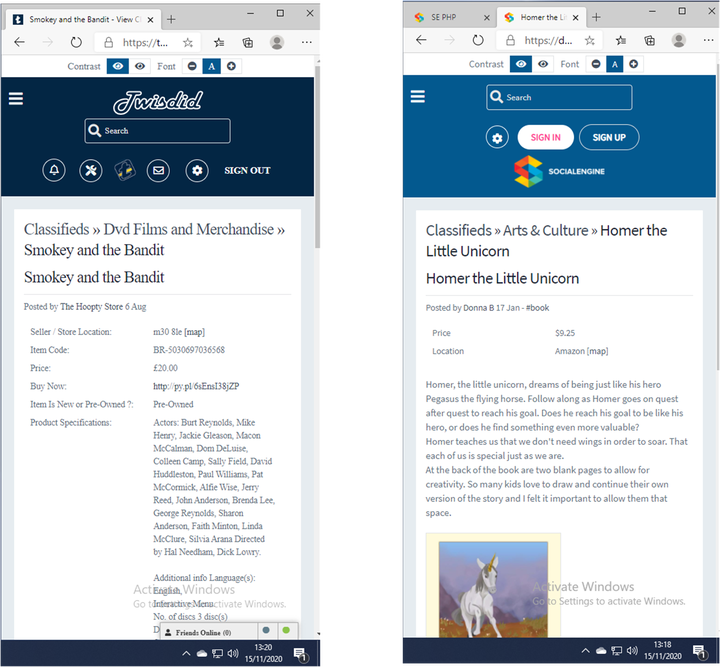The height and width of the screenshot is (667, 720).
Task: Open settings gear in SocialEngine header
Action: 497,137
